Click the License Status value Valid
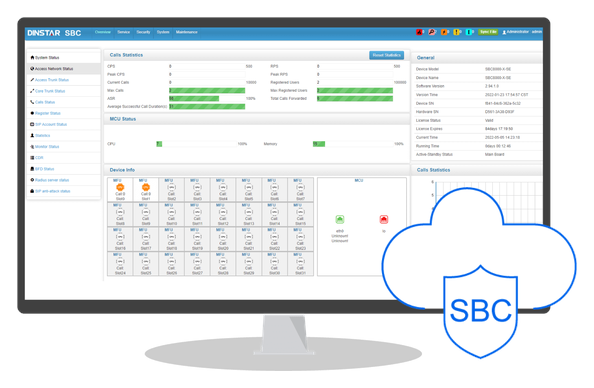This screenshot has height=388, width=594. [x=489, y=120]
